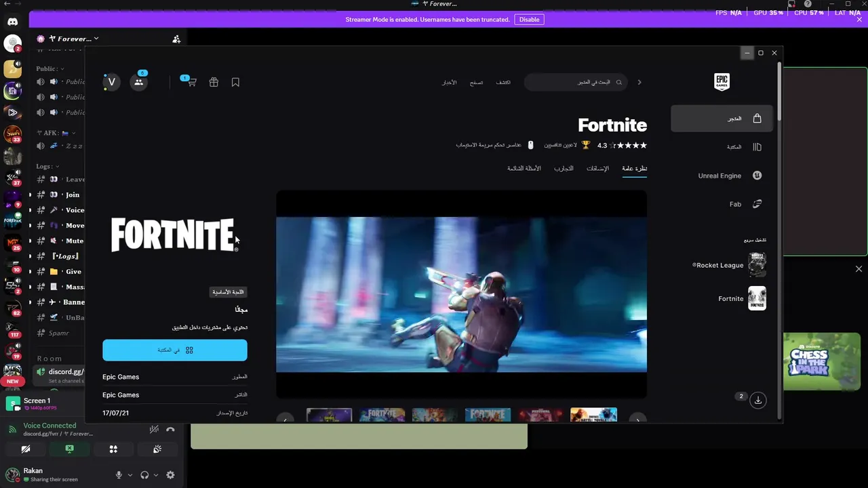Open the Epic wishlist bookmark icon

(235, 82)
